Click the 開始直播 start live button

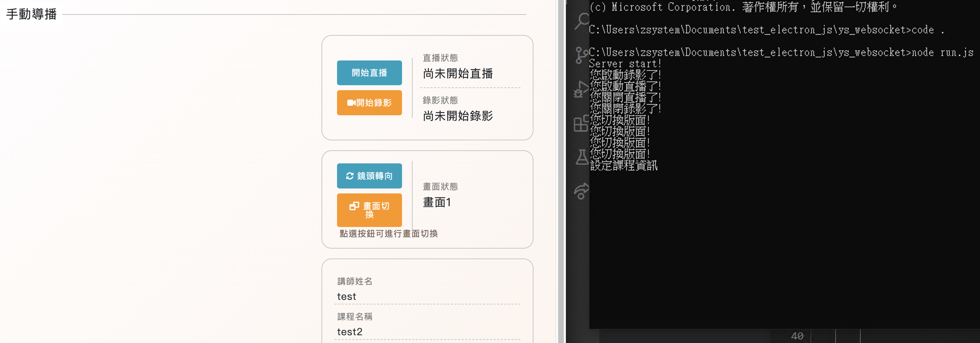(369, 73)
